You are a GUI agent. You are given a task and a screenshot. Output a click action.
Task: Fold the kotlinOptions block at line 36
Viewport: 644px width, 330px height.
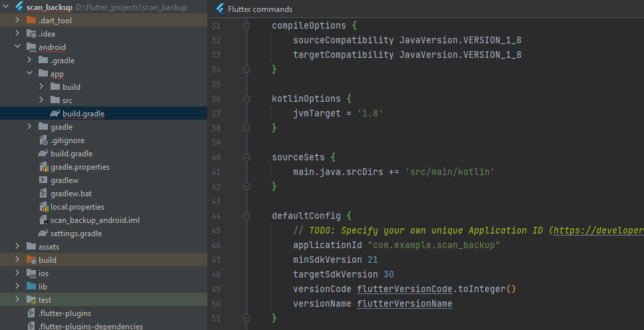click(247, 98)
